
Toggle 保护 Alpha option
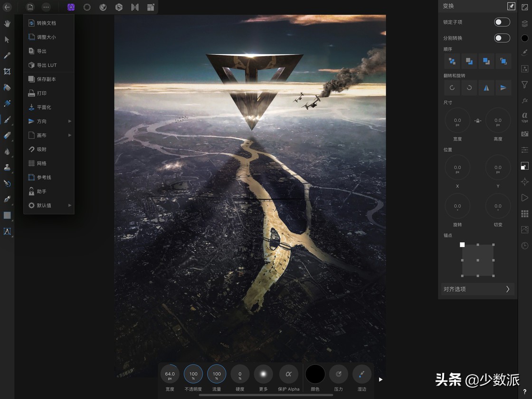(288, 374)
